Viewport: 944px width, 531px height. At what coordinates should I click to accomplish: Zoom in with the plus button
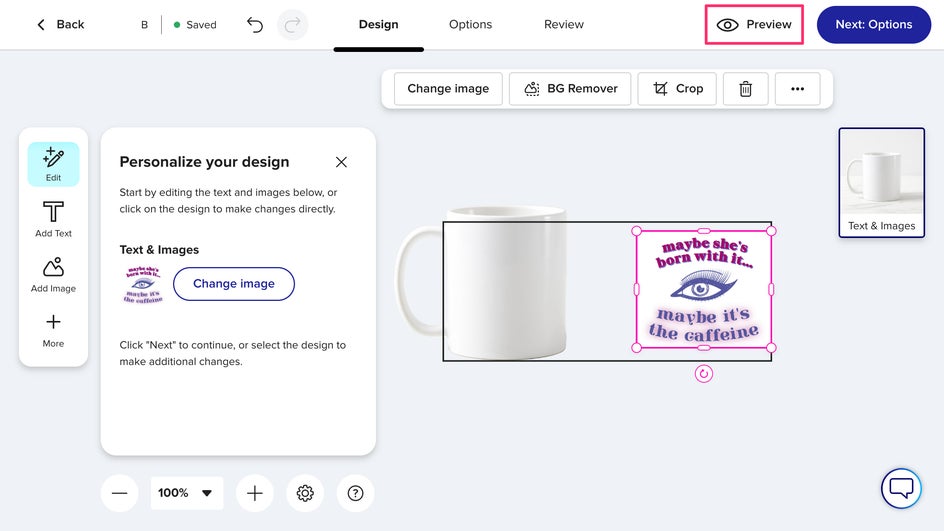pyautogui.click(x=255, y=493)
